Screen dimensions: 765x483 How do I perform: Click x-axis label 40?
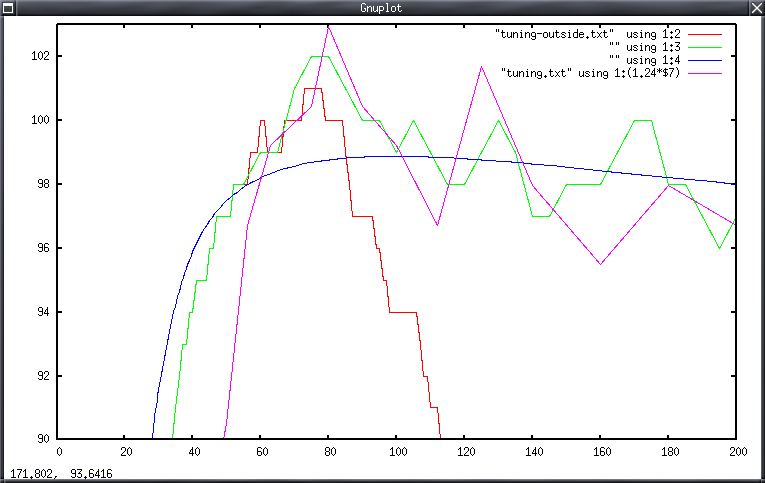tap(194, 452)
